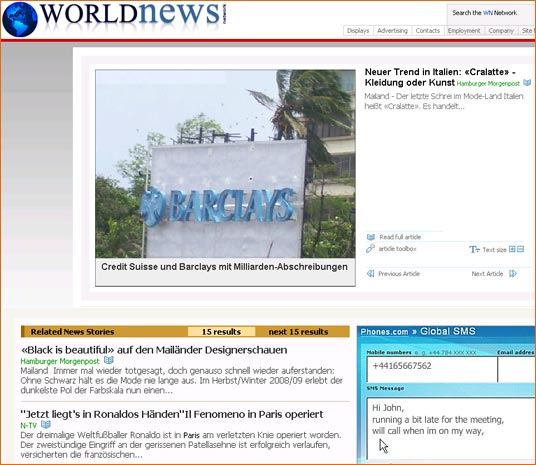Select the next 15 results tab

298,332
